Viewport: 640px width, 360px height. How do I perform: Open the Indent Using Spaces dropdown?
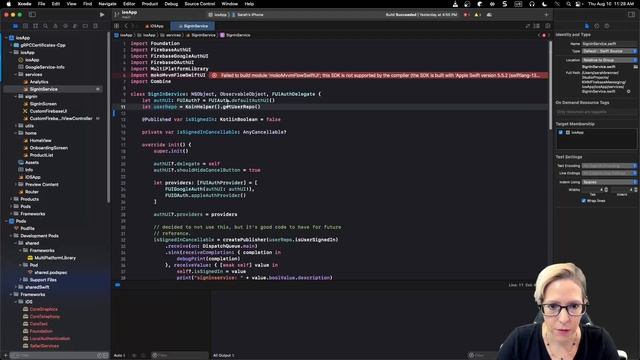(609, 182)
